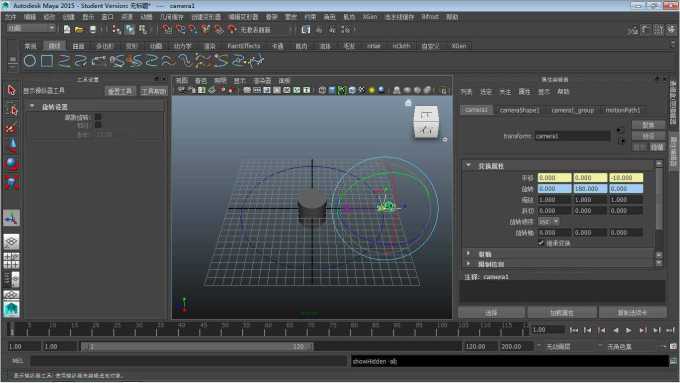Click the Save Scene icon
Image resolution: width=680 pixels, height=383 pixels.
pos(92,29)
